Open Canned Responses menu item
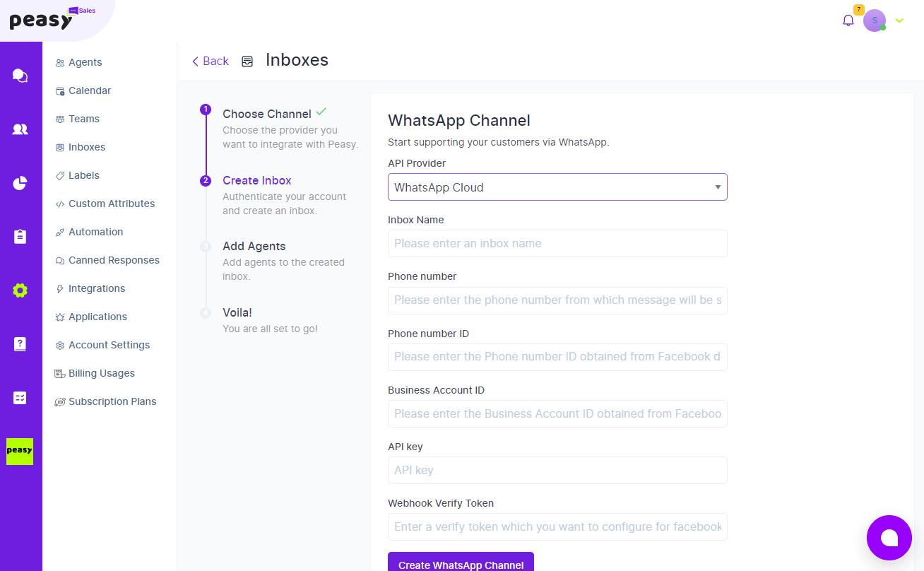 pos(114,260)
